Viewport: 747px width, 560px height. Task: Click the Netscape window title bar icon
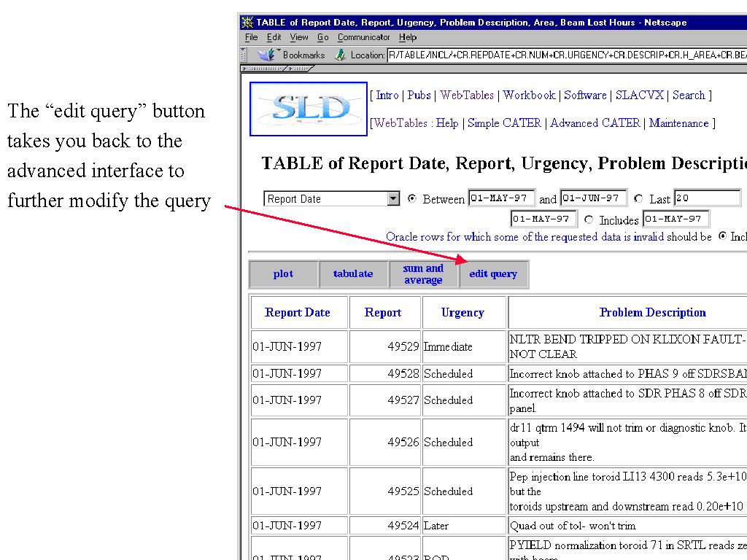pos(247,23)
